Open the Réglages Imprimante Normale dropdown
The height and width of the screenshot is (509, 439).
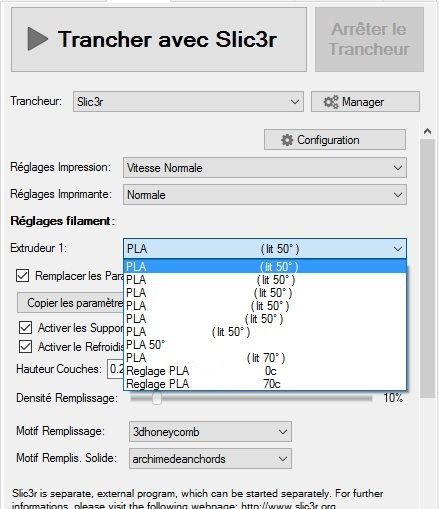coord(265,195)
